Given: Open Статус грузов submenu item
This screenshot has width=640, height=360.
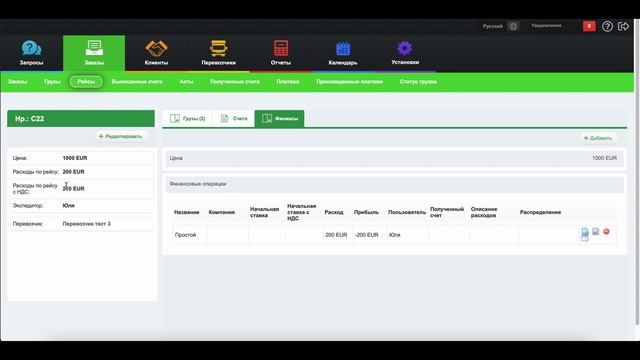Looking at the screenshot, I should tap(418, 82).
